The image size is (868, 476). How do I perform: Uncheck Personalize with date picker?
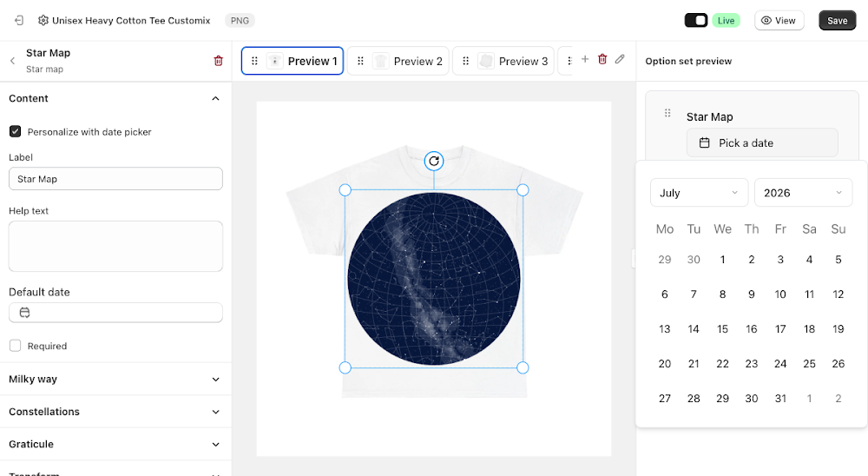(16, 131)
